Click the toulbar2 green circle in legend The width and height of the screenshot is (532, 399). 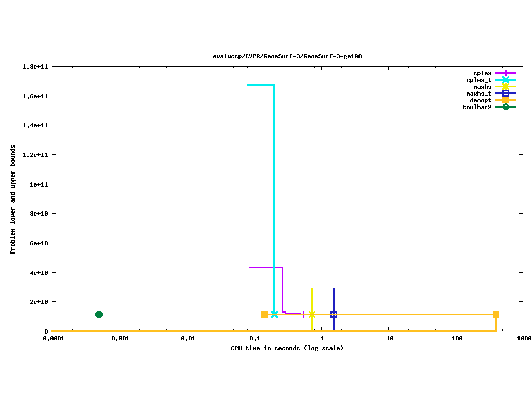(x=506, y=107)
